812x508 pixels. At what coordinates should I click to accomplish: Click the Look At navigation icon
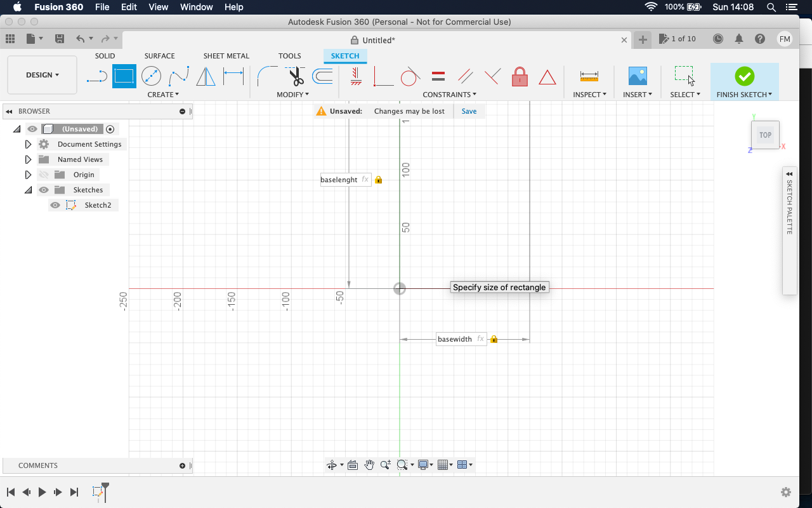click(x=353, y=465)
